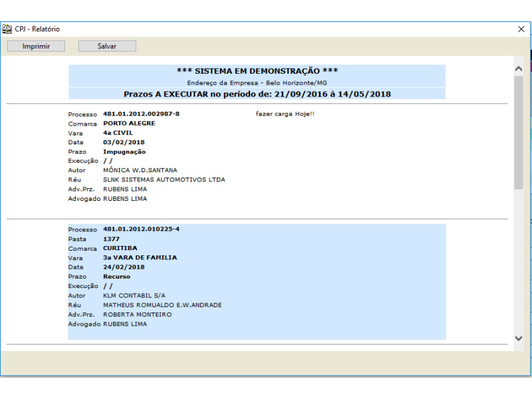The height and width of the screenshot is (399, 532).
Task: Select process number 481.01.2012.002987-8
Action: tap(141, 114)
